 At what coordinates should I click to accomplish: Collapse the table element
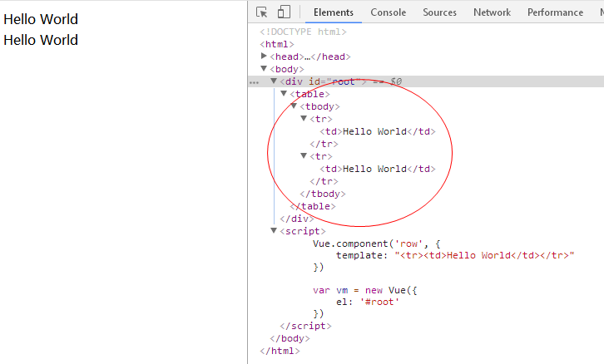pyautogui.click(x=284, y=94)
